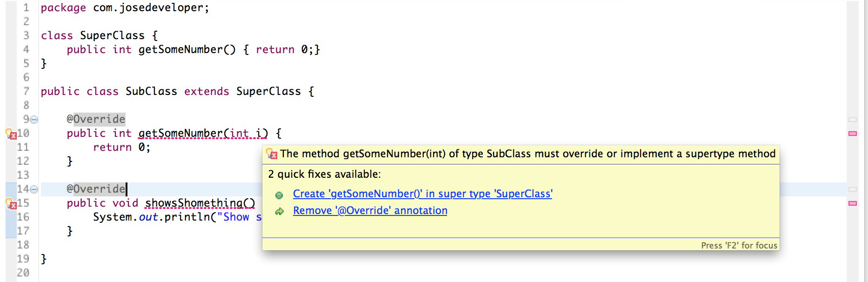Click the error quick-fix marker on line 15
The width and height of the screenshot is (868, 282).
point(11,204)
